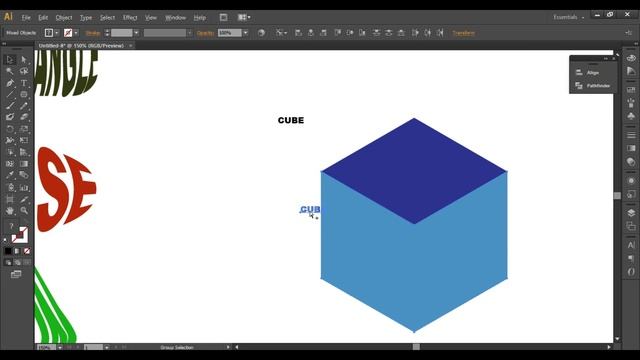Select the Rotate tool
The width and height of the screenshot is (640, 360).
coord(10,129)
